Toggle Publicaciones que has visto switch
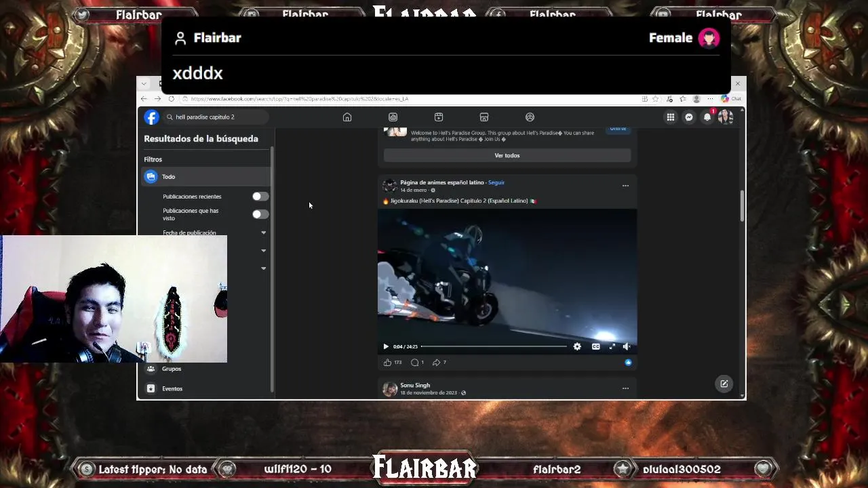Viewport: 868px width, 488px height. [260, 214]
